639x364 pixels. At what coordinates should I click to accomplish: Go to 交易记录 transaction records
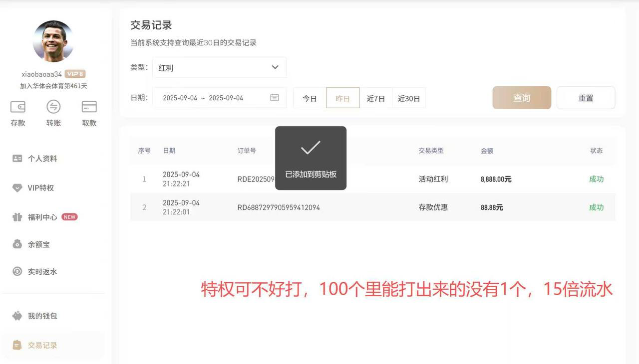[x=43, y=345]
